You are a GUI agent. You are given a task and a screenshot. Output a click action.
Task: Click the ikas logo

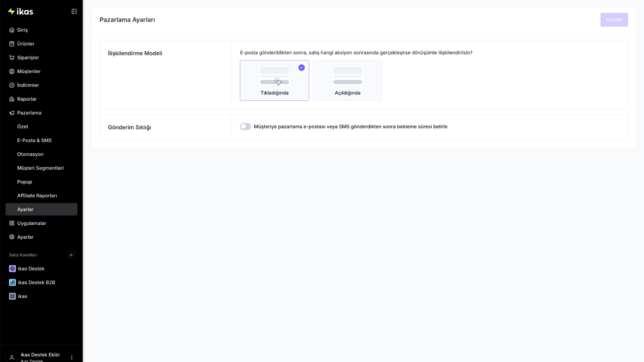point(20,11)
